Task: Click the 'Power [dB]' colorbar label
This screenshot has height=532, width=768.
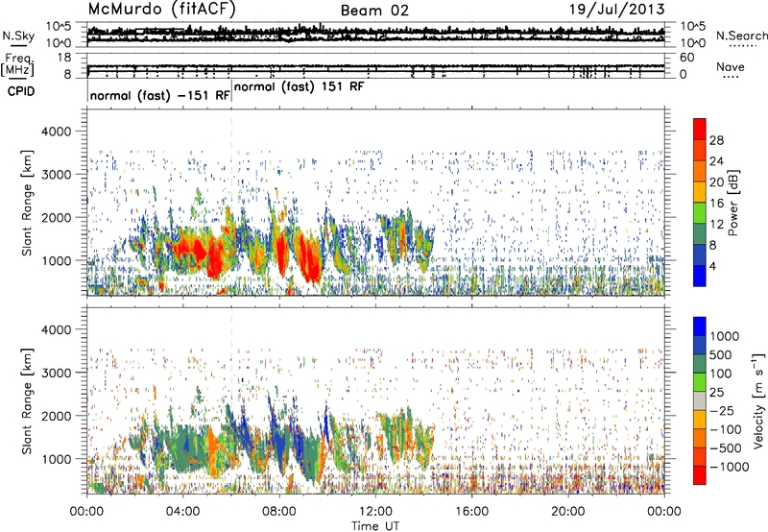Action: (732, 203)
